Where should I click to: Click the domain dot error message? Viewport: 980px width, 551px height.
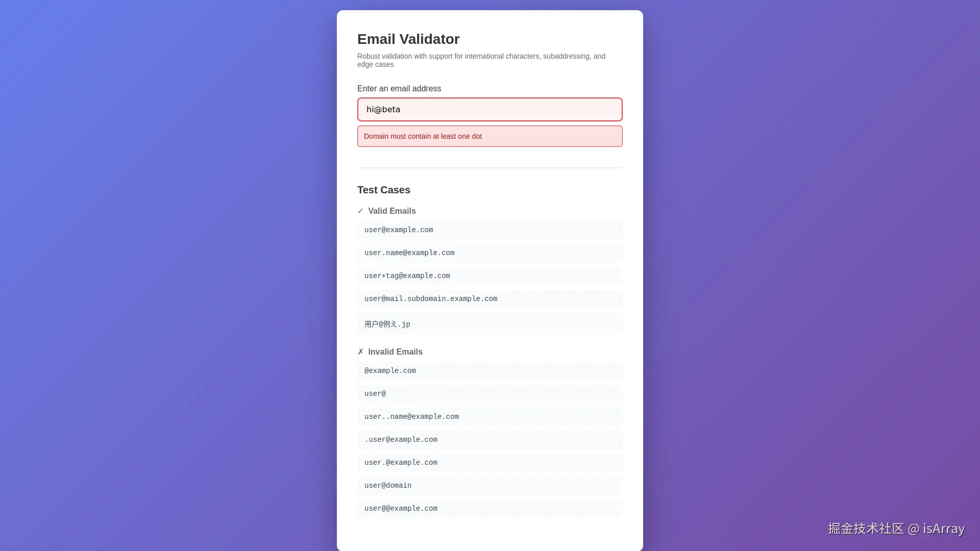[x=423, y=137]
